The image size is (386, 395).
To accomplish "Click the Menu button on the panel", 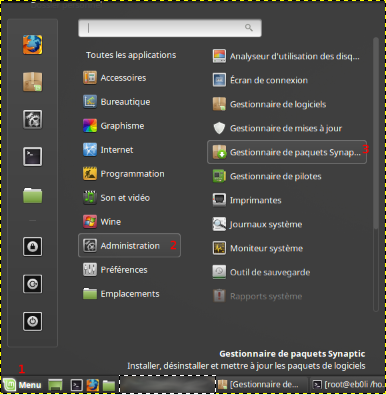I will [22, 385].
